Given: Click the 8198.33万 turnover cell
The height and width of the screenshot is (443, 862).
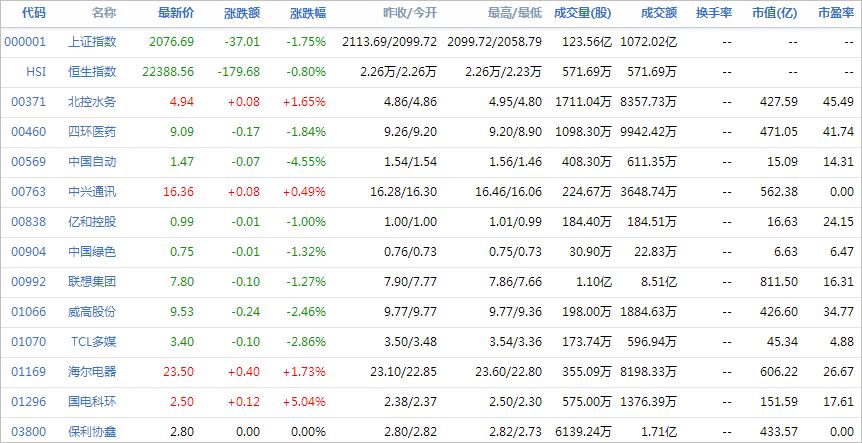Looking at the screenshot, I should (649, 372).
